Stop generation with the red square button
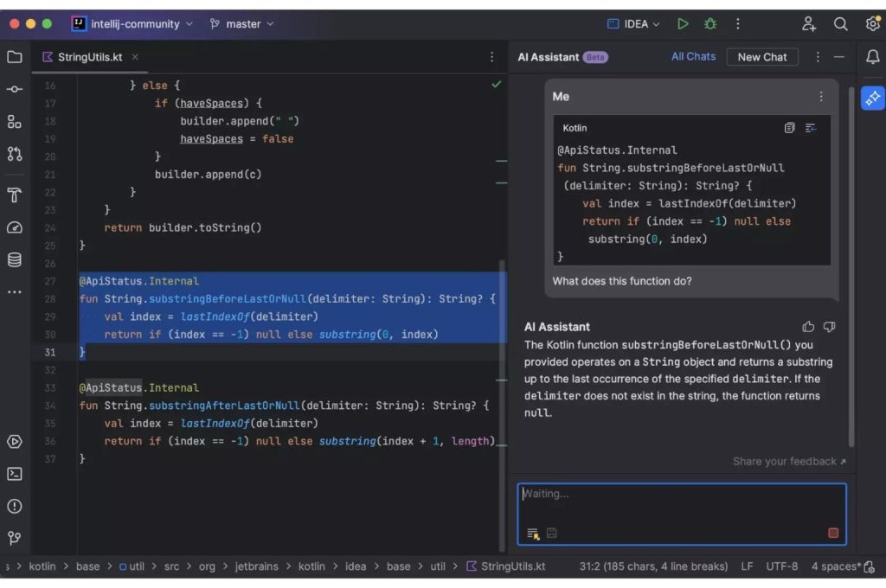 click(833, 534)
